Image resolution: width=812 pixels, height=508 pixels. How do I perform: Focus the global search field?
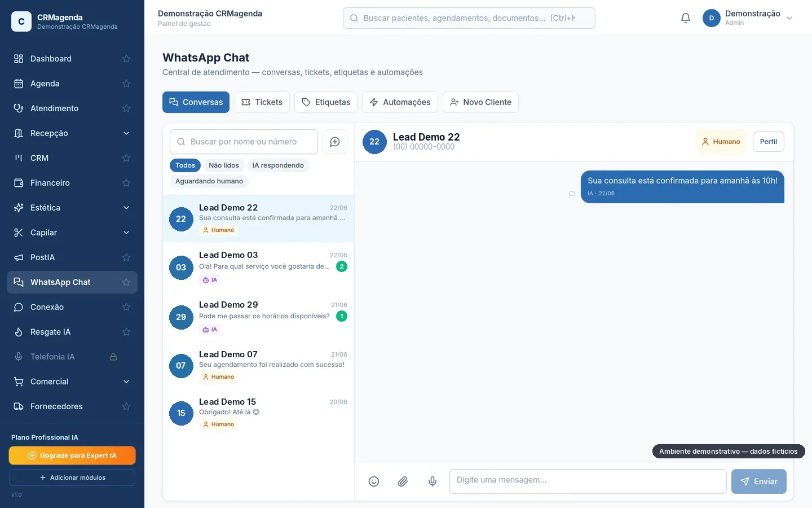tap(469, 18)
